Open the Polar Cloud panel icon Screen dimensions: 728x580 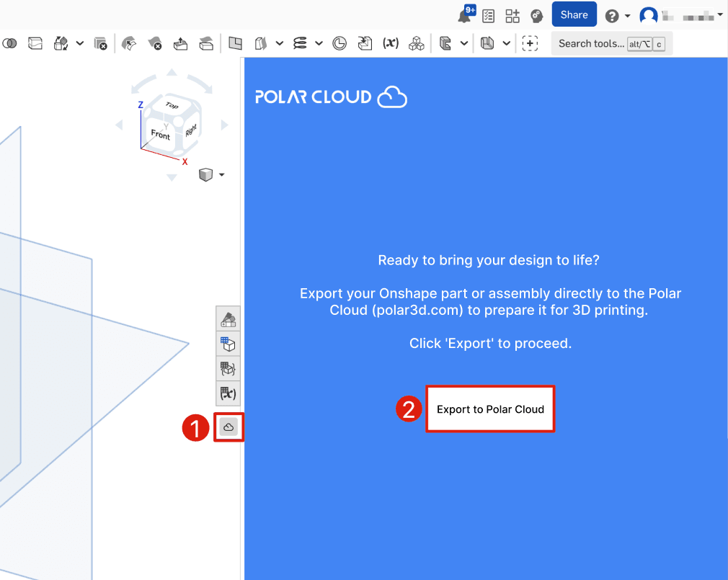(x=228, y=427)
